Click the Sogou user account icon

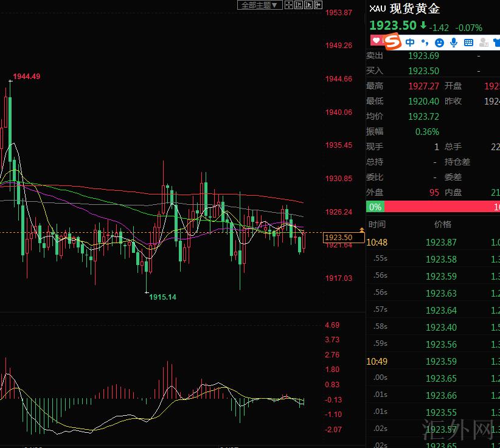[x=484, y=42]
